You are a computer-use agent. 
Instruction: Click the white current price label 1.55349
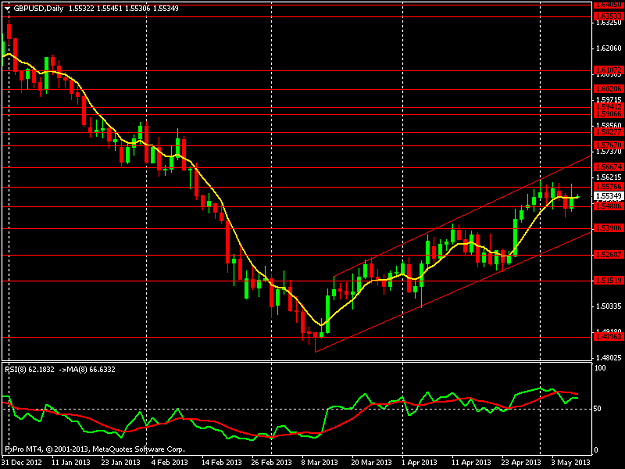click(608, 196)
